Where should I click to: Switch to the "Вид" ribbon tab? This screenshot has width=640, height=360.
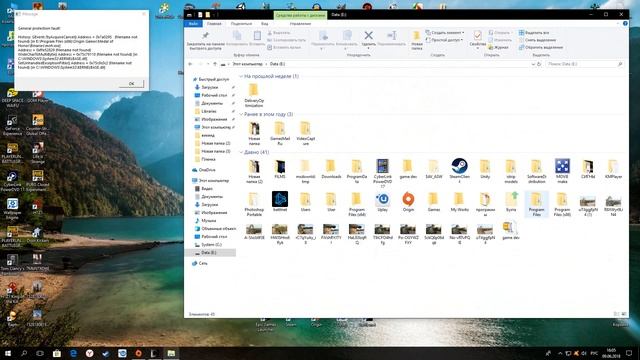point(264,24)
